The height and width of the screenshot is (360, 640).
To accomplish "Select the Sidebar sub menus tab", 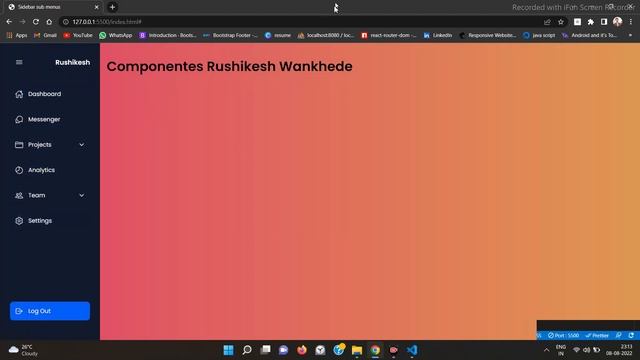I will (53, 7).
